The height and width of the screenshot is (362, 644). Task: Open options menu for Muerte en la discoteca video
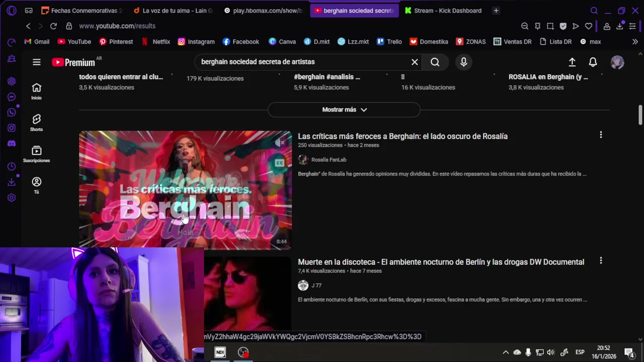coord(601,260)
